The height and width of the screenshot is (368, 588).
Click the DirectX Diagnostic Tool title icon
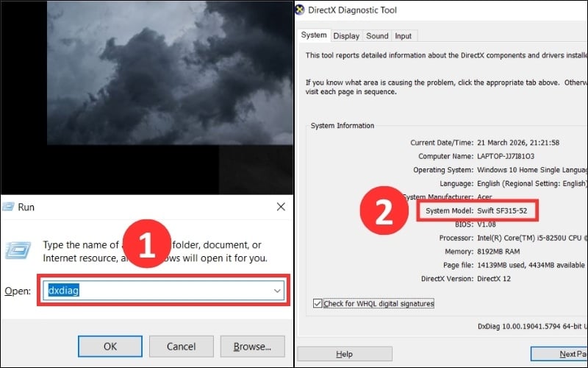pyautogui.click(x=300, y=10)
